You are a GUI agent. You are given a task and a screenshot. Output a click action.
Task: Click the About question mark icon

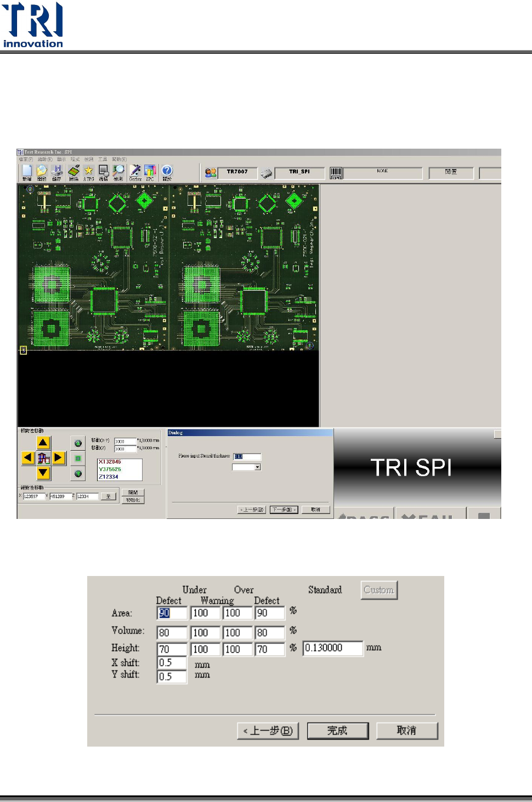tap(167, 172)
